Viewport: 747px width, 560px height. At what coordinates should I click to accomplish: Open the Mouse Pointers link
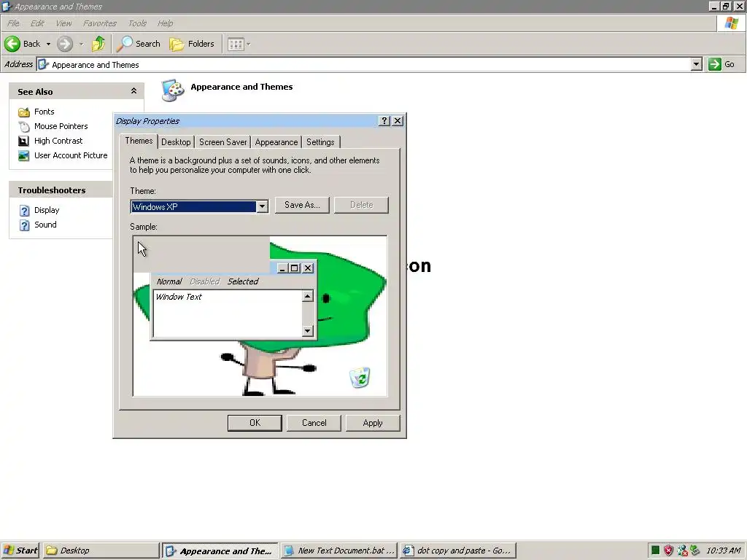[61, 126]
